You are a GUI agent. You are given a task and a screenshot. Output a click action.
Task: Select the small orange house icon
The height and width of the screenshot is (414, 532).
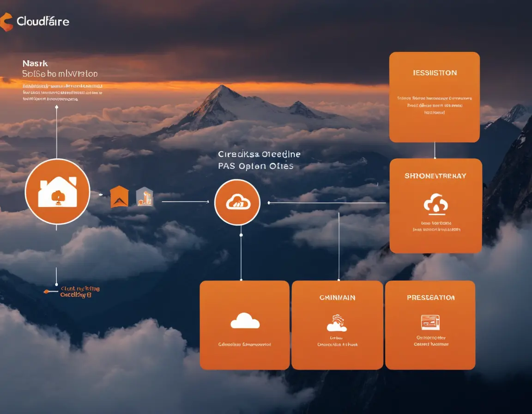[119, 196]
